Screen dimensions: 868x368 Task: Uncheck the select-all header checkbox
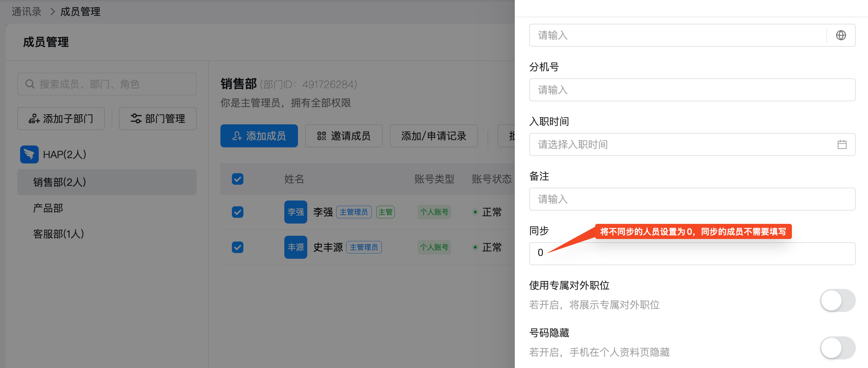click(x=238, y=179)
